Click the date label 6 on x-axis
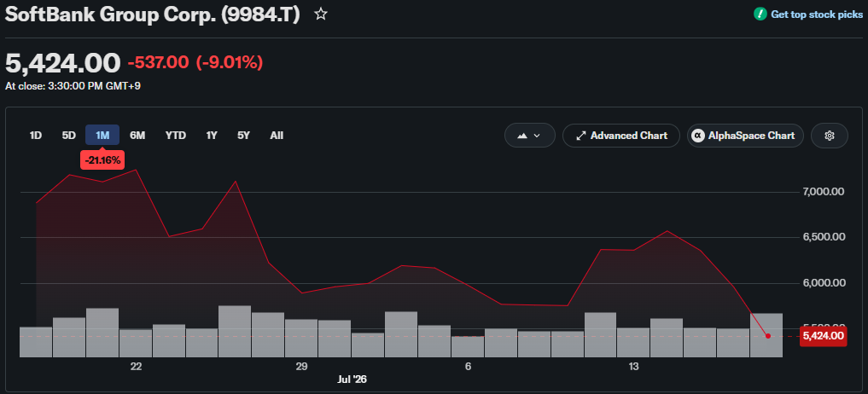 [x=468, y=367]
